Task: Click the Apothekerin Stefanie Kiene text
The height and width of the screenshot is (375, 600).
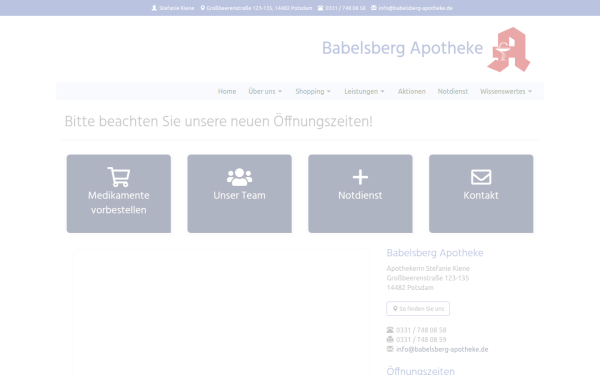Action: click(428, 269)
